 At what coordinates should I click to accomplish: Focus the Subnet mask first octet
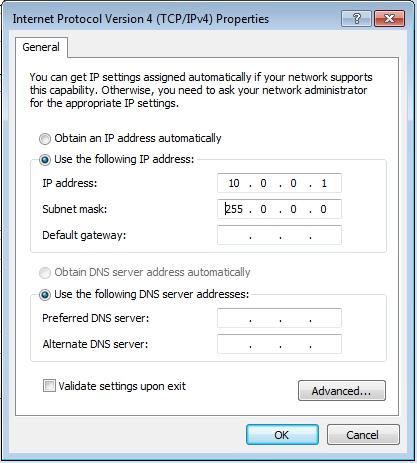[234, 209]
